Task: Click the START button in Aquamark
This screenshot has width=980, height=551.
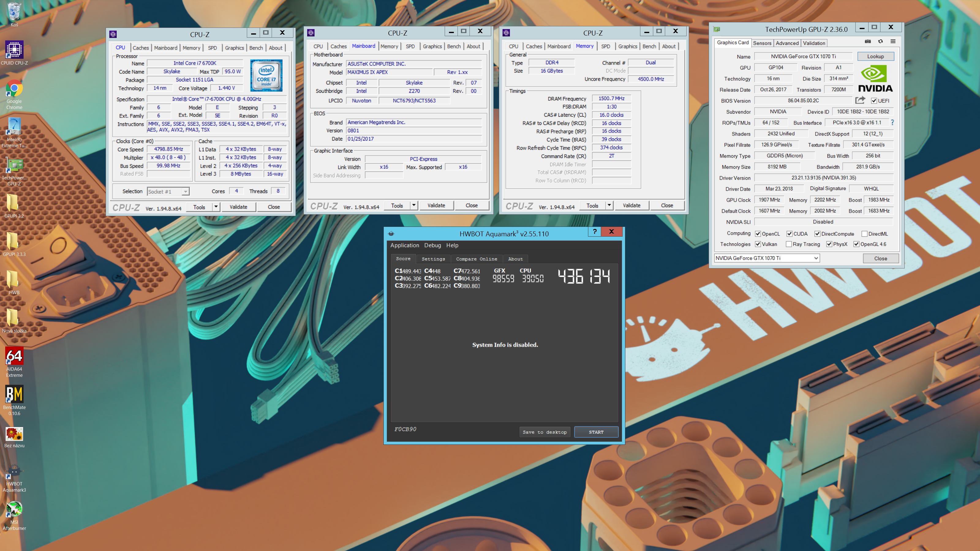Action: (x=596, y=432)
